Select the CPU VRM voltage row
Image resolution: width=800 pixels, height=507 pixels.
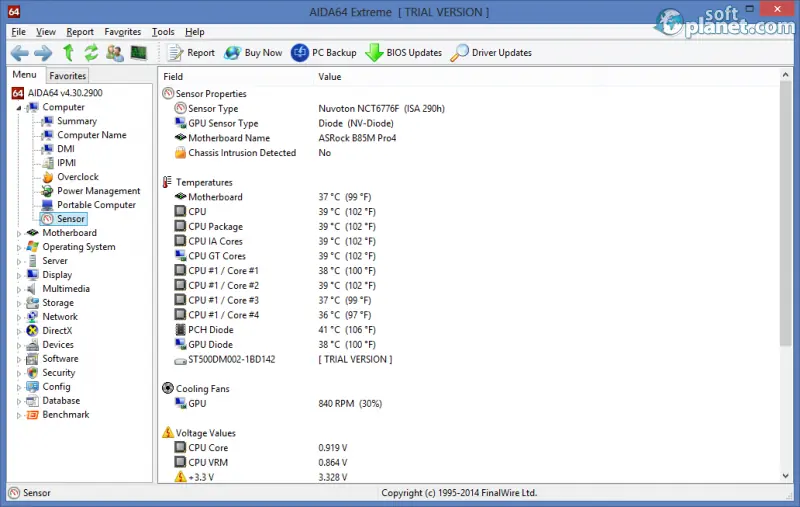coord(468,463)
